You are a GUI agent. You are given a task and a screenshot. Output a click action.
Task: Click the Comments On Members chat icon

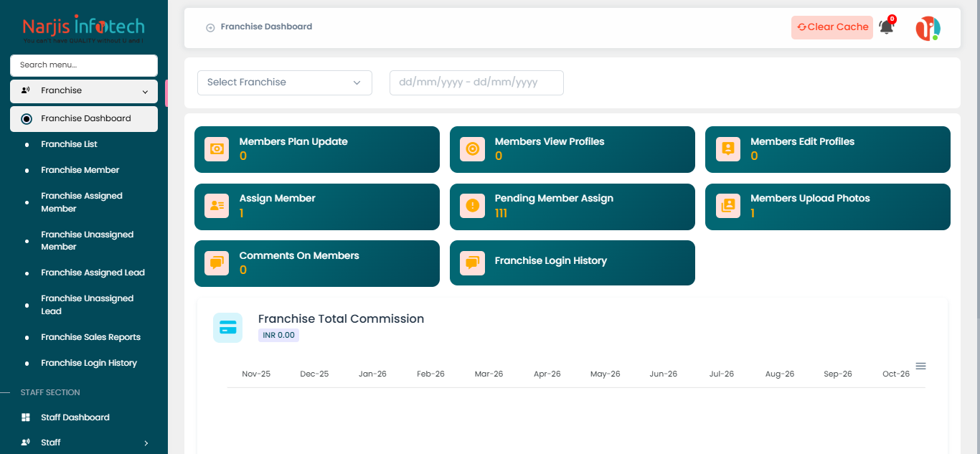217,263
